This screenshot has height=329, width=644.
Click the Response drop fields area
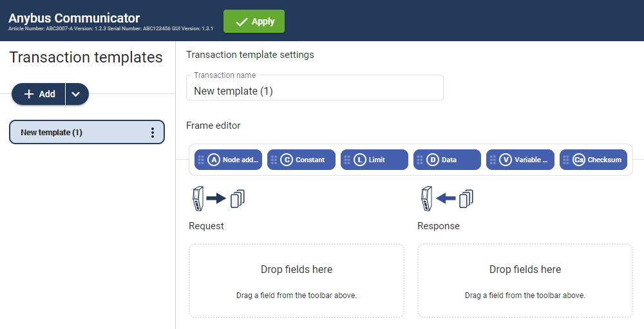click(x=525, y=281)
